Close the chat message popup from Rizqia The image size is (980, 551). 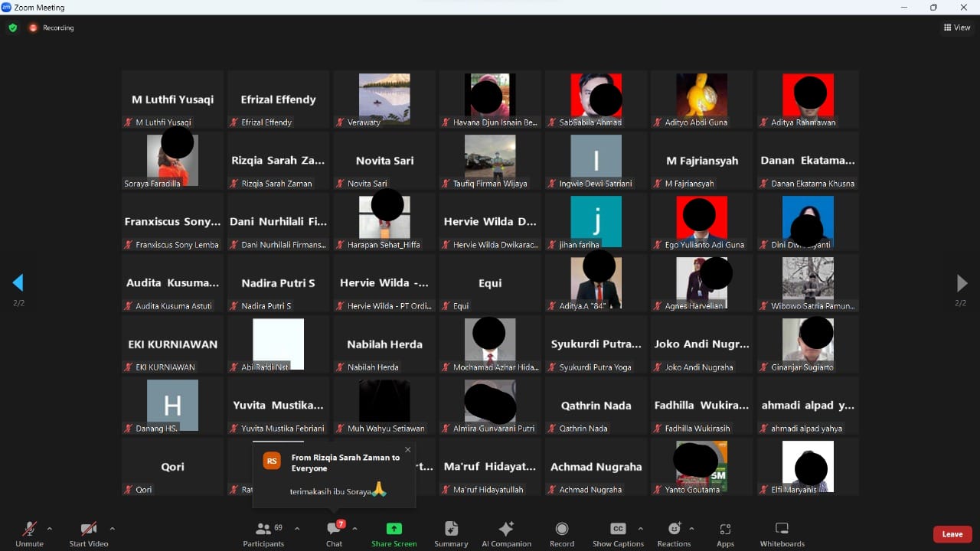(407, 450)
